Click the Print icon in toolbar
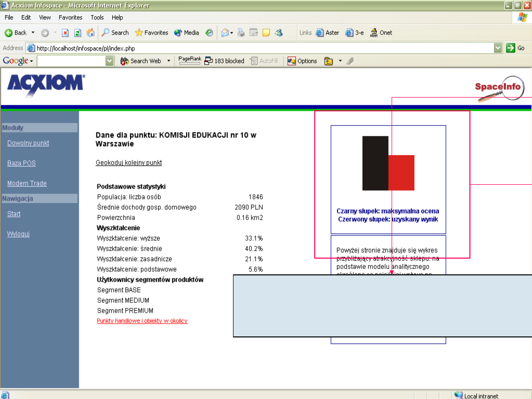 coord(241,33)
